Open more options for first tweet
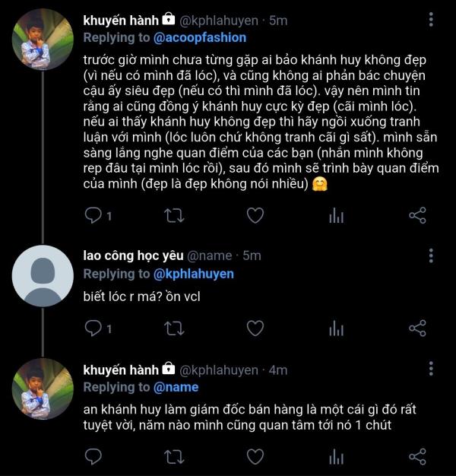This screenshot has height=476, width=456. [431, 20]
